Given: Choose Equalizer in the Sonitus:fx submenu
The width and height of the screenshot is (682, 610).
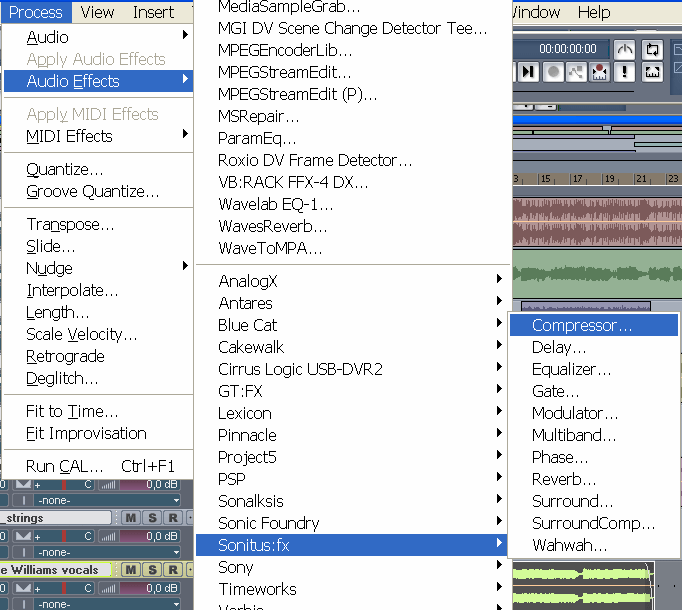Looking at the screenshot, I should [x=594, y=369].
